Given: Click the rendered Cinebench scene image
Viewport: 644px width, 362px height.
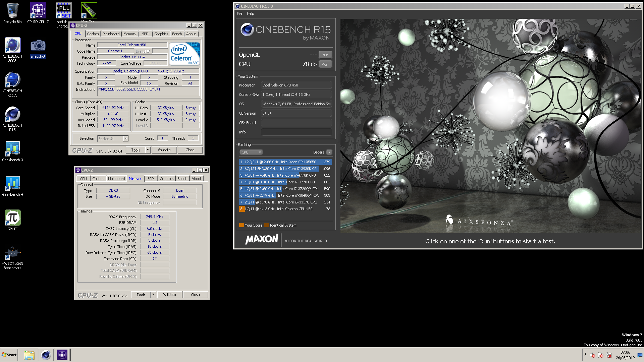Looking at the screenshot, I should (x=490, y=126).
